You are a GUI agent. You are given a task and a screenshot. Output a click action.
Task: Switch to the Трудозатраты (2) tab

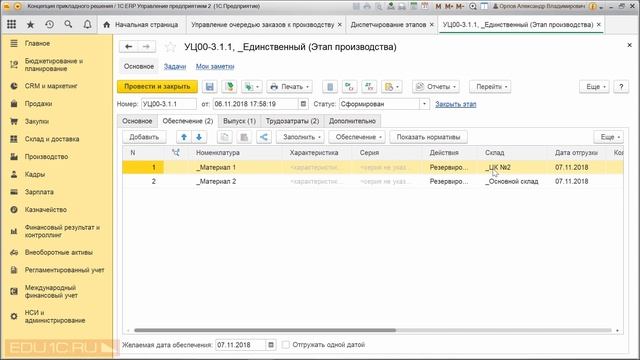[292, 121]
